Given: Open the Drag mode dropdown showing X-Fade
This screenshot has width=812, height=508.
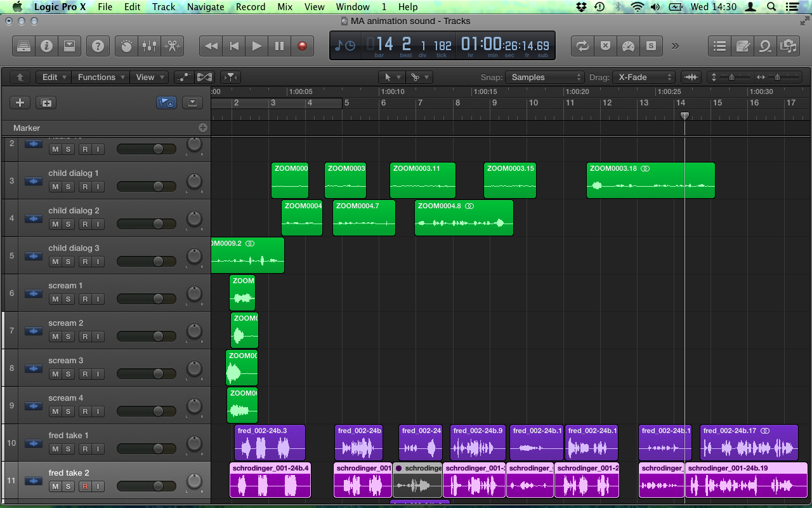Looking at the screenshot, I should click(644, 77).
